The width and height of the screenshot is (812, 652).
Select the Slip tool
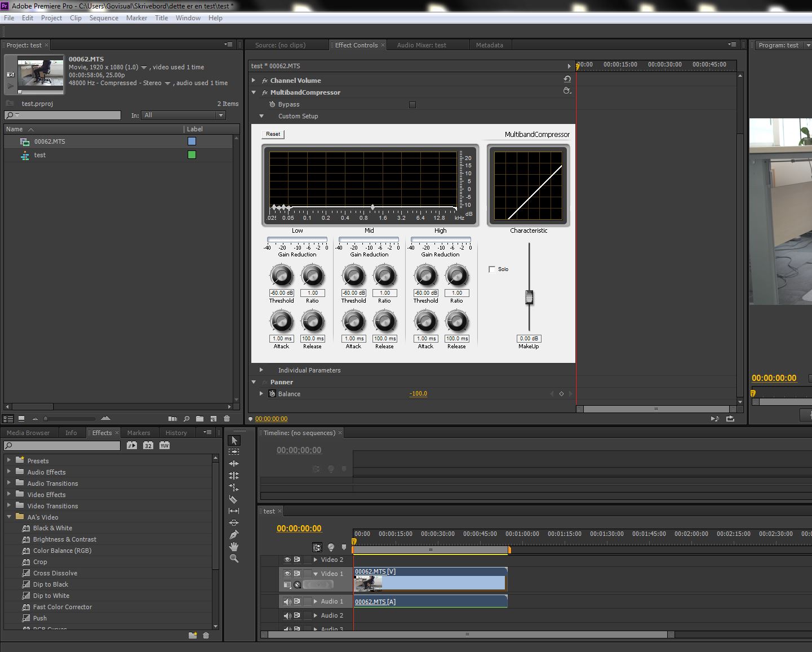pyautogui.click(x=234, y=511)
